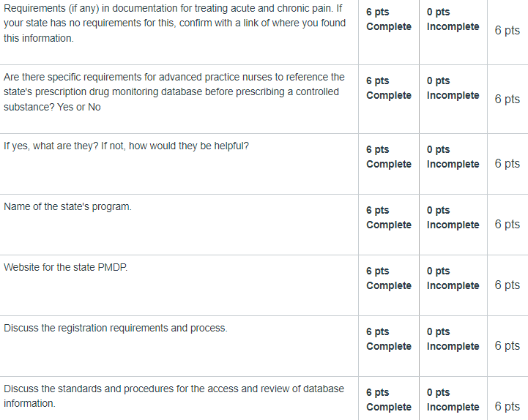Click Complete for database access standards row
This screenshot has height=420, width=528.
pyautogui.click(x=389, y=399)
